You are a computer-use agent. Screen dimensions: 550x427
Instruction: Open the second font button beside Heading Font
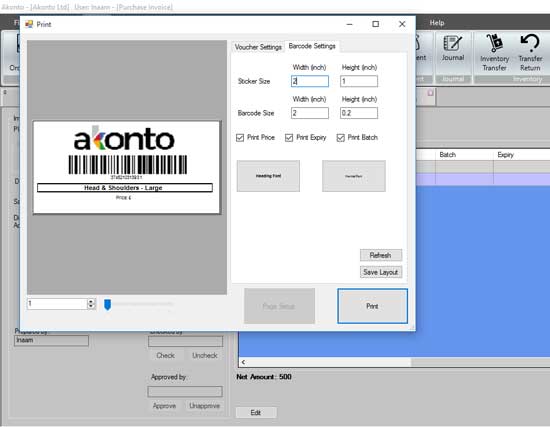coord(354,176)
